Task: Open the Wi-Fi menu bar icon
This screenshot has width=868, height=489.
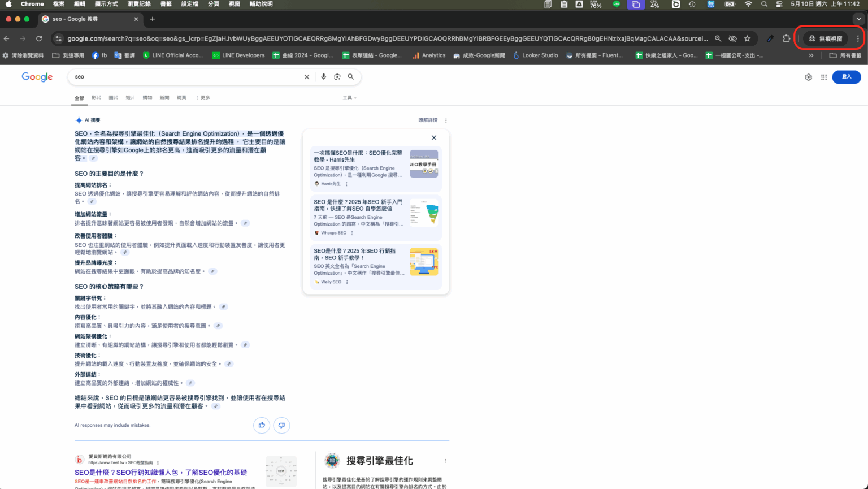Action: tap(748, 4)
